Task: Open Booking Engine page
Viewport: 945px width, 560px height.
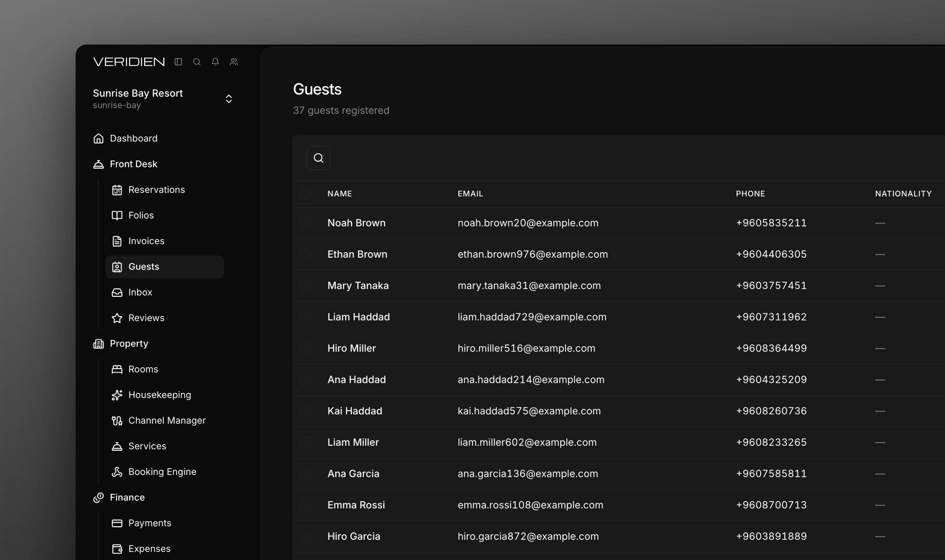Action: click(162, 472)
